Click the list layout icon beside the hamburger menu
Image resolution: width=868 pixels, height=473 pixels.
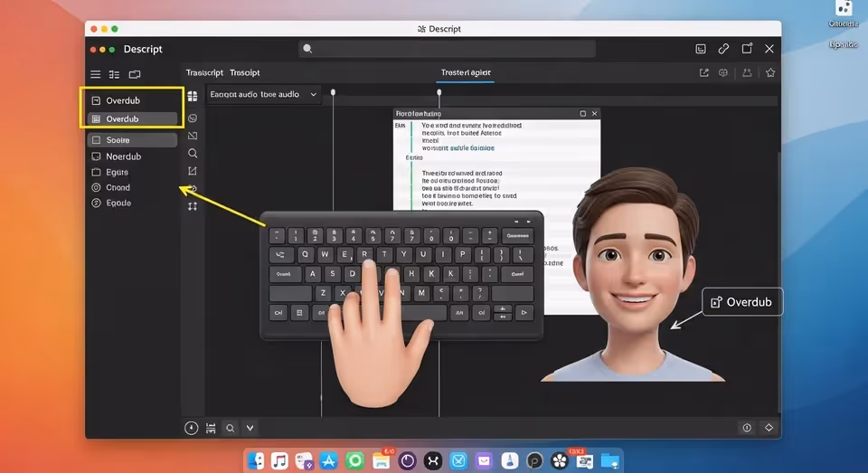[114, 74]
